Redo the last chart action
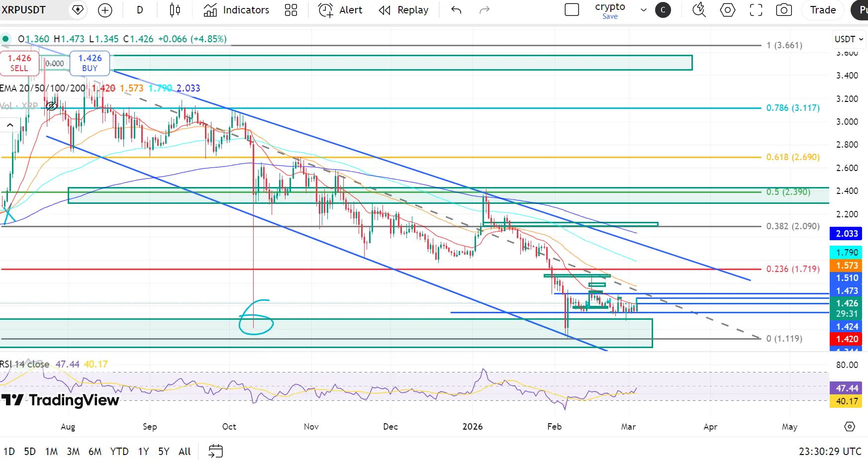Screen dimensions: 868x461 pyautogui.click(x=484, y=10)
